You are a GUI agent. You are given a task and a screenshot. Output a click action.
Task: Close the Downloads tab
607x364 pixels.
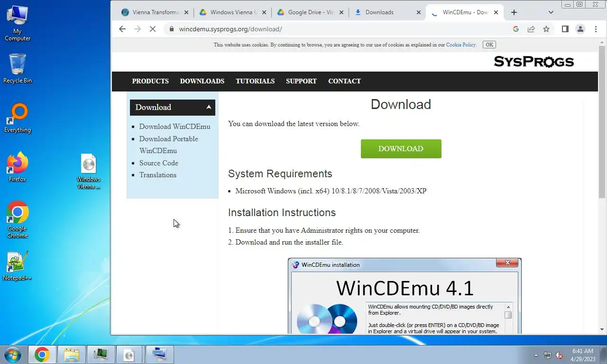click(x=418, y=12)
